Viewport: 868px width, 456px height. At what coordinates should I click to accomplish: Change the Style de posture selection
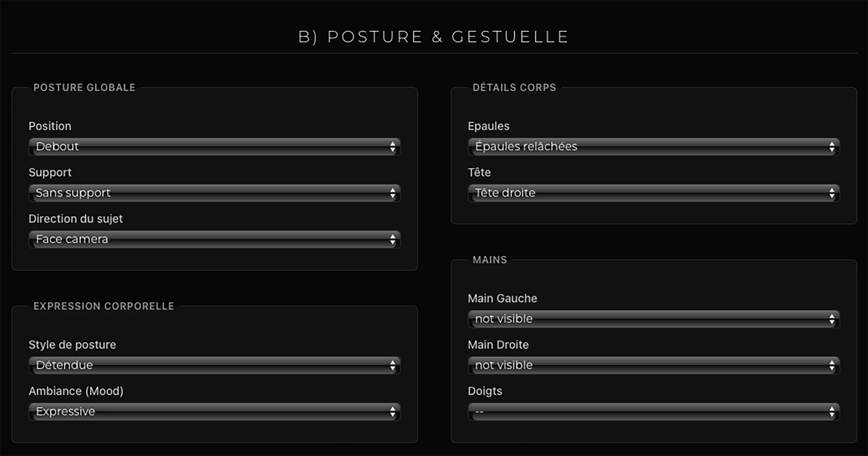[214, 365]
